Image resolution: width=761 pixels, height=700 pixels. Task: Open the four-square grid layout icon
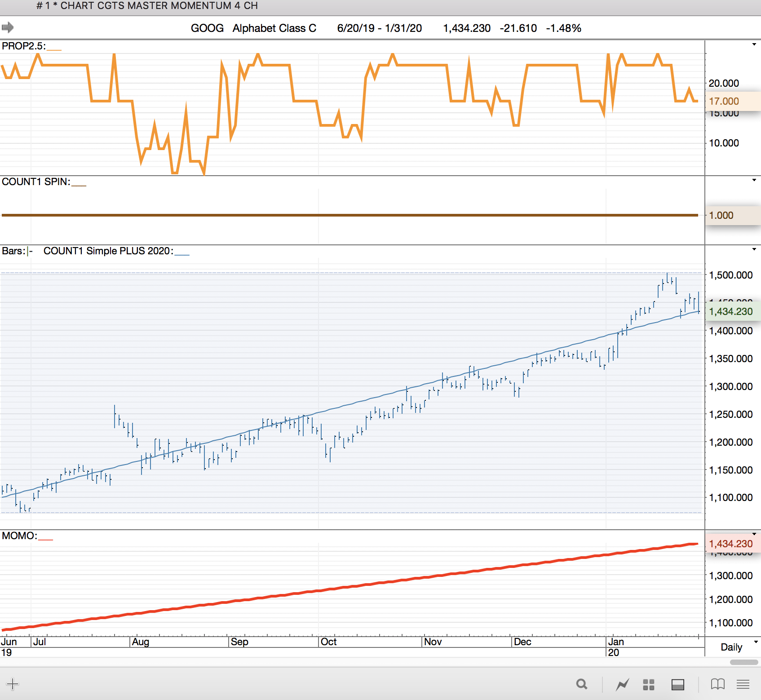pos(648,684)
